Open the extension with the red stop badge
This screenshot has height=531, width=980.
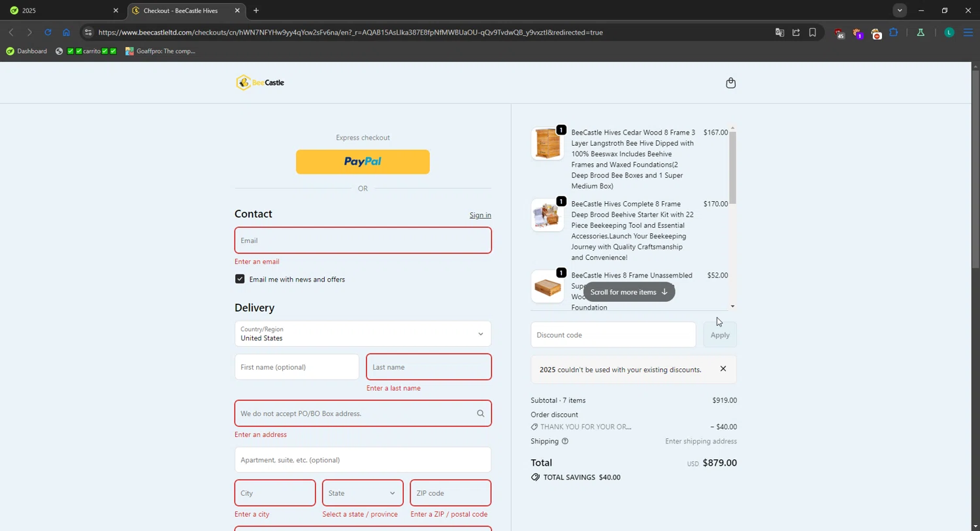pyautogui.click(x=876, y=33)
